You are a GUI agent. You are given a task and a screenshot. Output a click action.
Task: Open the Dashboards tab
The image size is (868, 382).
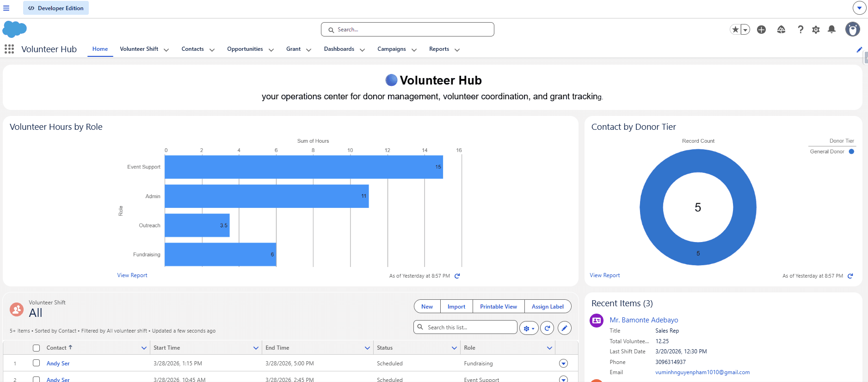(339, 49)
